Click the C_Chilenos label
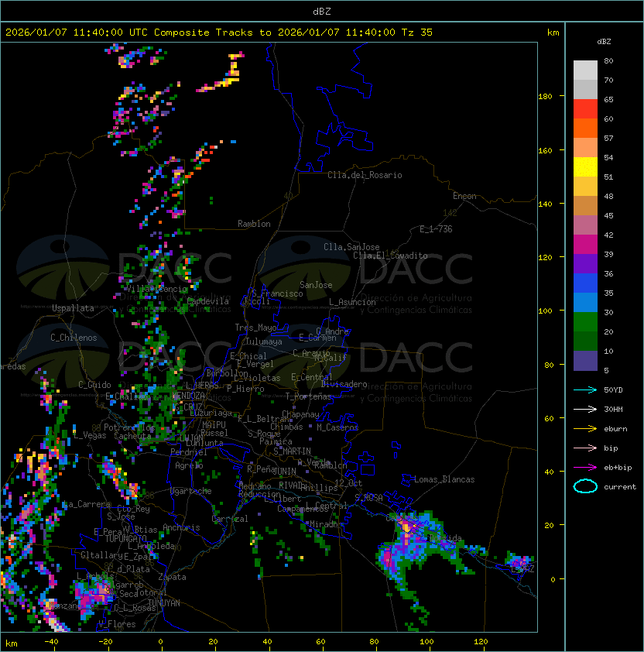644x652 pixels. click(x=74, y=338)
